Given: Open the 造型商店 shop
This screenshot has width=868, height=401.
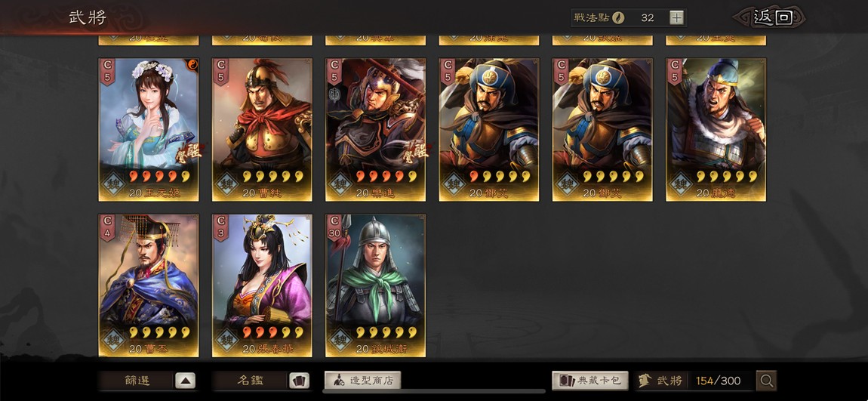Looking at the screenshot, I should [x=362, y=381].
